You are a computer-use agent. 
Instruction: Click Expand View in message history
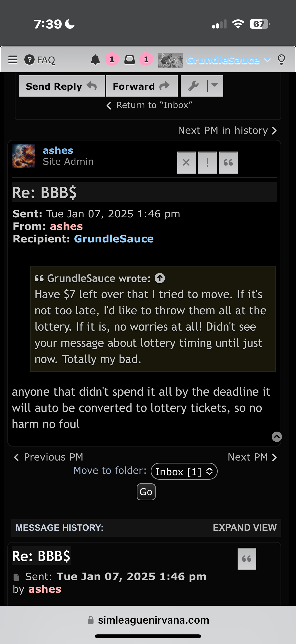pyautogui.click(x=244, y=528)
